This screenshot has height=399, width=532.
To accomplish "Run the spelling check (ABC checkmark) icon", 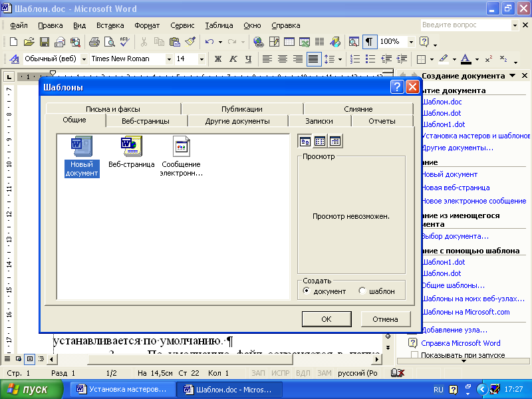I will coord(124,42).
